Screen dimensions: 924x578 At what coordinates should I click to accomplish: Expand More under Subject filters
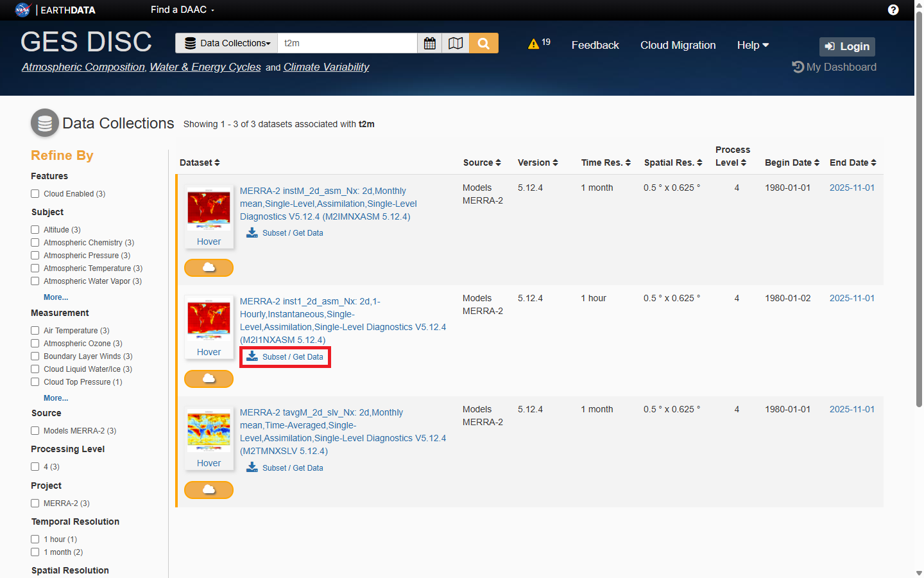pyautogui.click(x=56, y=297)
